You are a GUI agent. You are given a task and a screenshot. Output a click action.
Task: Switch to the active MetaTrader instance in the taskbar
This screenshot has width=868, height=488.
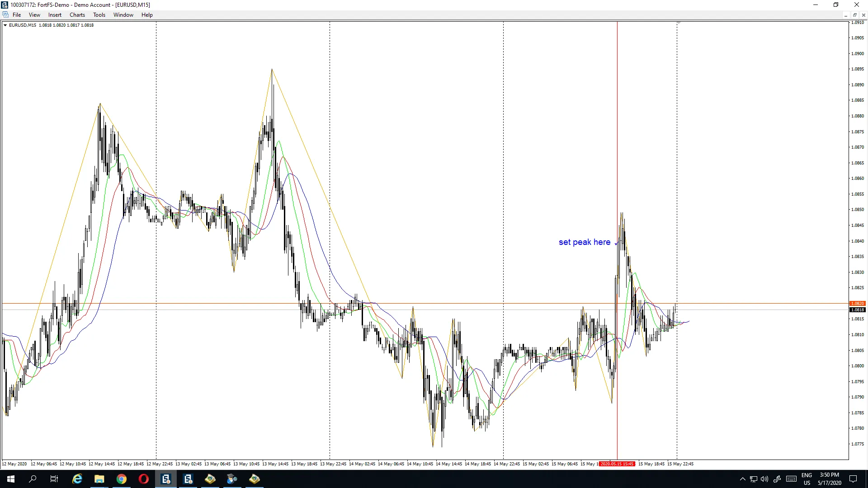click(x=166, y=479)
